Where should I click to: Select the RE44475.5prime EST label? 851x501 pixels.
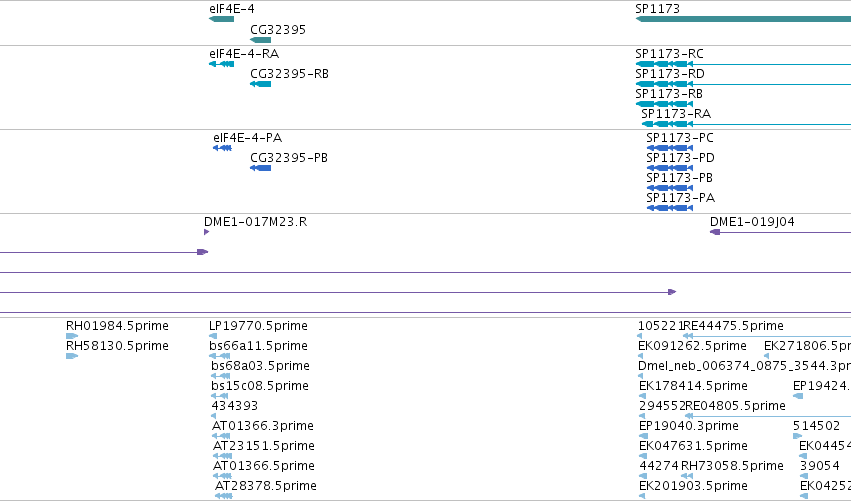point(734,326)
